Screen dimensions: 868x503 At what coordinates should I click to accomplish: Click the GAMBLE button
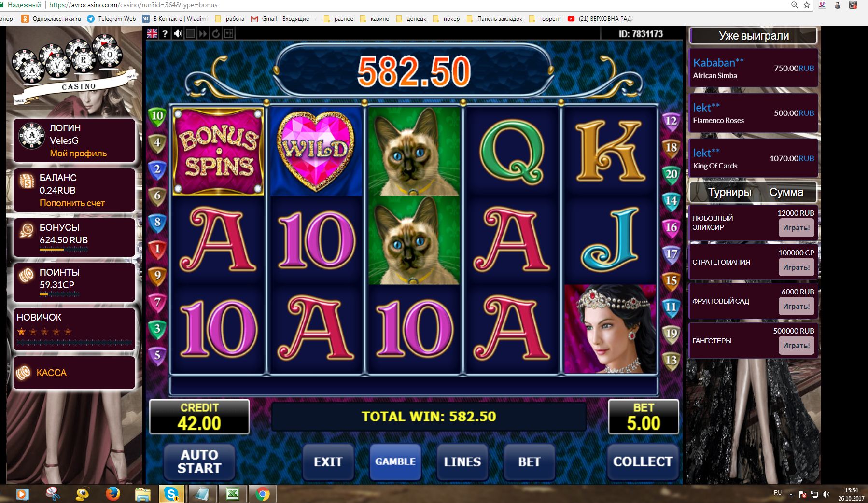pyautogui.click(x=395, y=461)
